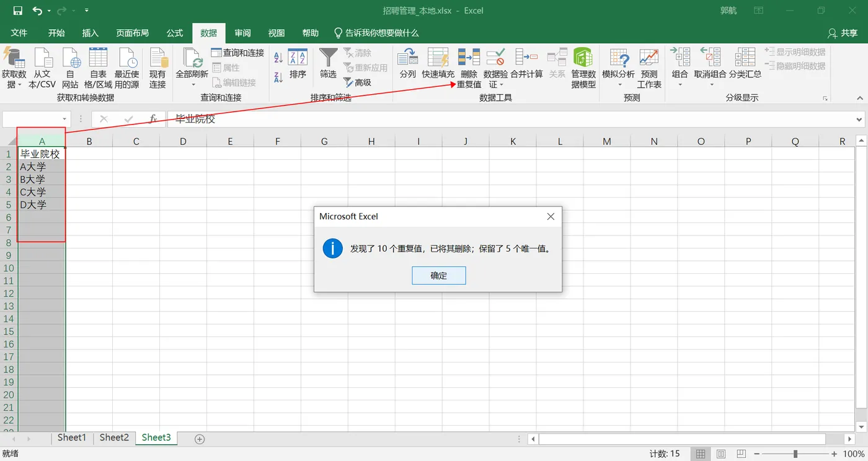Click 全部刷新 refresh icon
The width and height of the screenshot is (868, 461).
click(192, 58)
